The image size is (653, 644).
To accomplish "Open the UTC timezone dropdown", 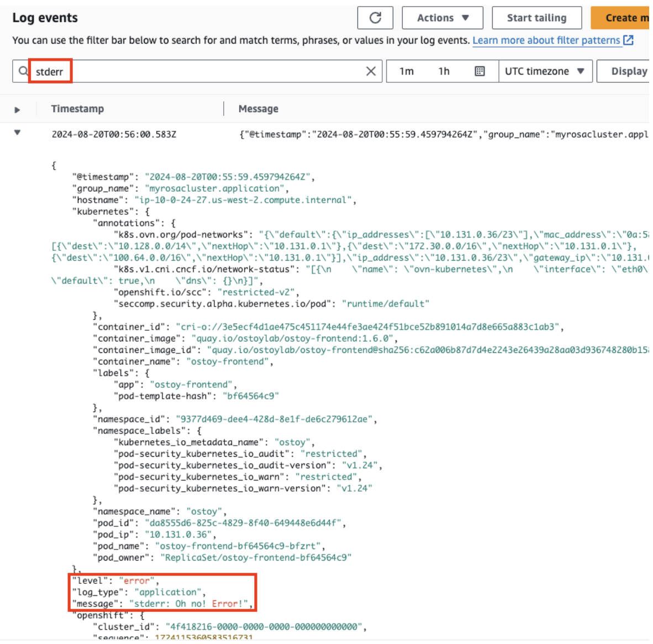I will tap(545, 71).
